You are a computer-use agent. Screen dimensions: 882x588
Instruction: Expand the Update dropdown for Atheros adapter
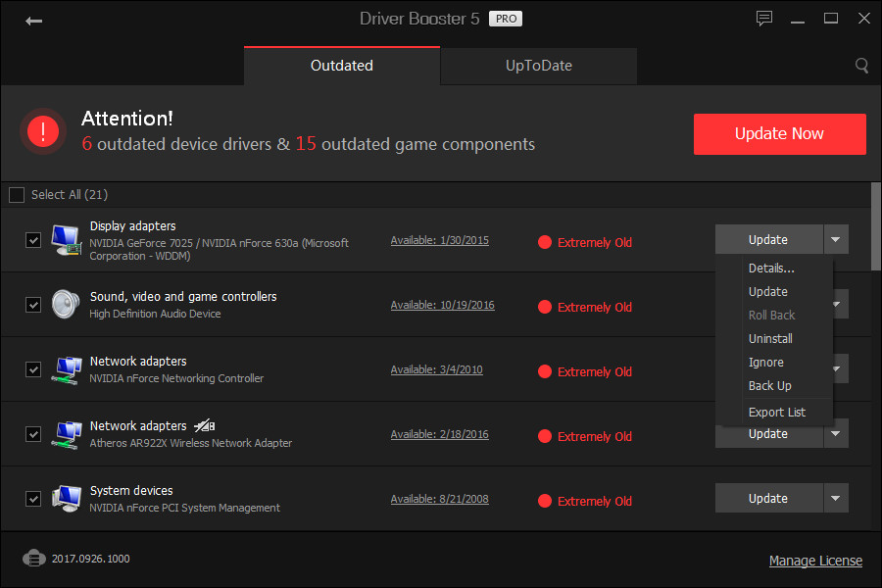835,433
